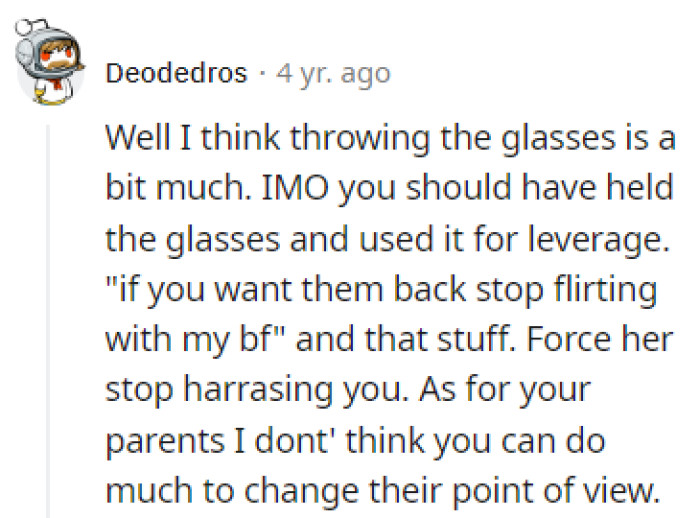
Task: Visit the Deodedros user profile link
Action: click(x=176, y=73)
